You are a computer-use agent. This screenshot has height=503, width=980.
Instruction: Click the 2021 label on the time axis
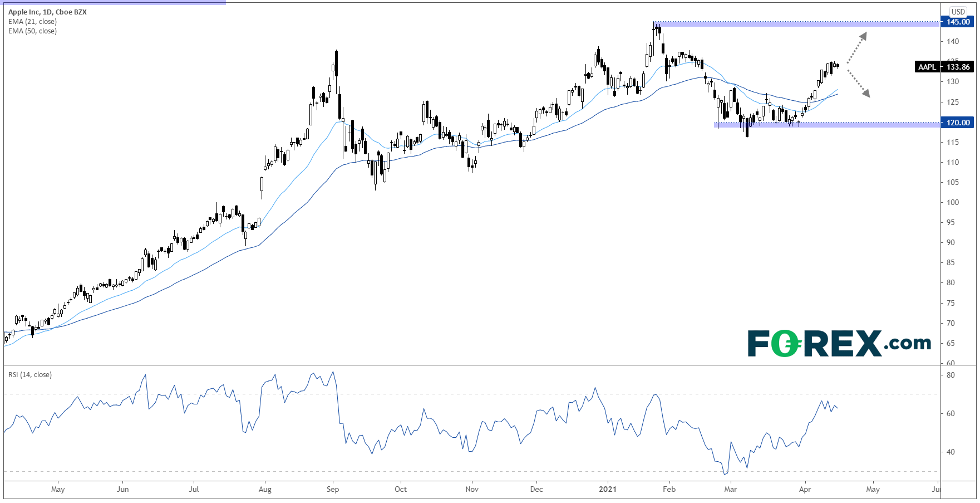[x=607, y=489]
